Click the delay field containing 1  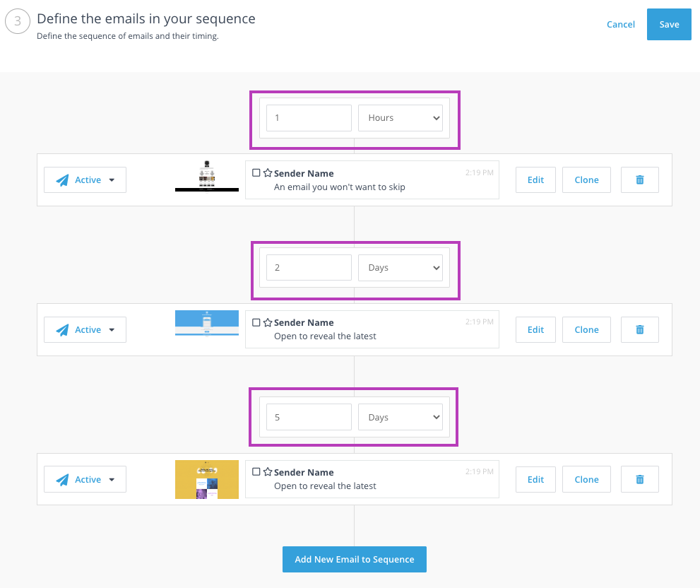309,118
